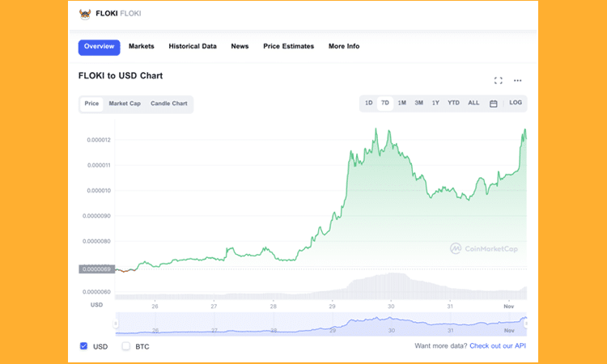Click the 0.0000080 y-axis label

[x=96, y=241]
